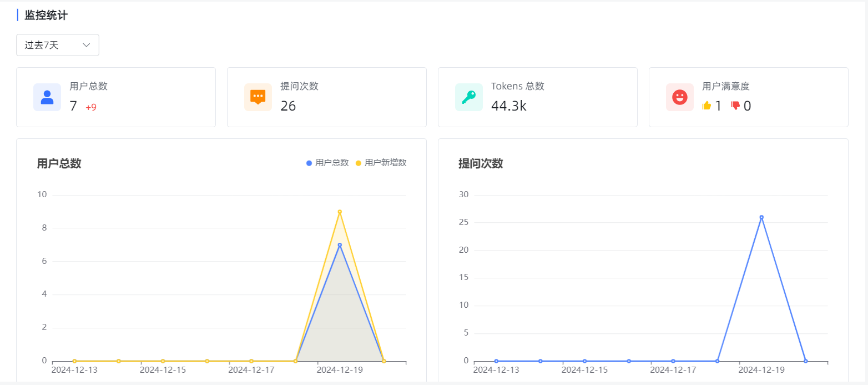Click the 用户总数 chart title

click(59, 163)
